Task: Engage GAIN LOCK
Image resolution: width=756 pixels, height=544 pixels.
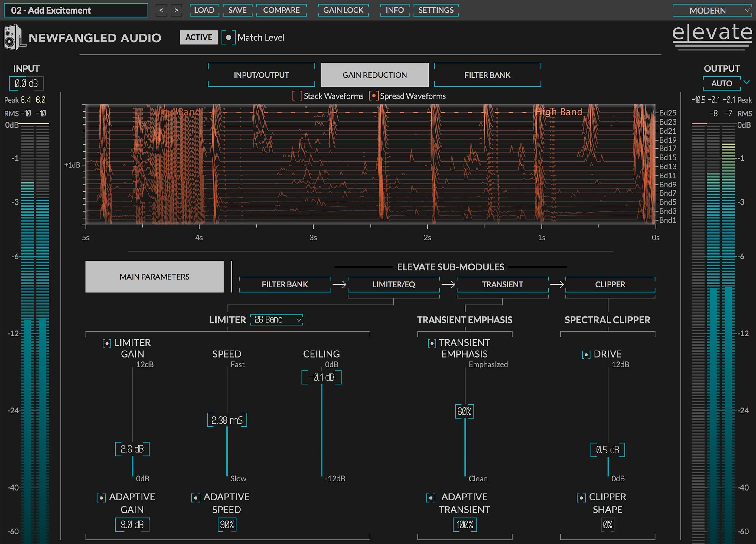Action: coord(343,10)
